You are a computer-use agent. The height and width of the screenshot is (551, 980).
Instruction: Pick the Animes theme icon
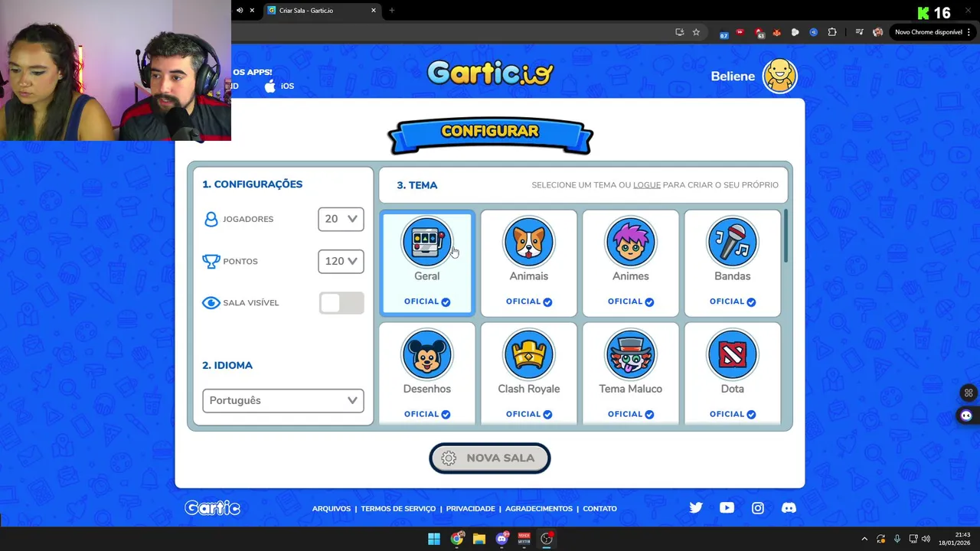point(630,243)
